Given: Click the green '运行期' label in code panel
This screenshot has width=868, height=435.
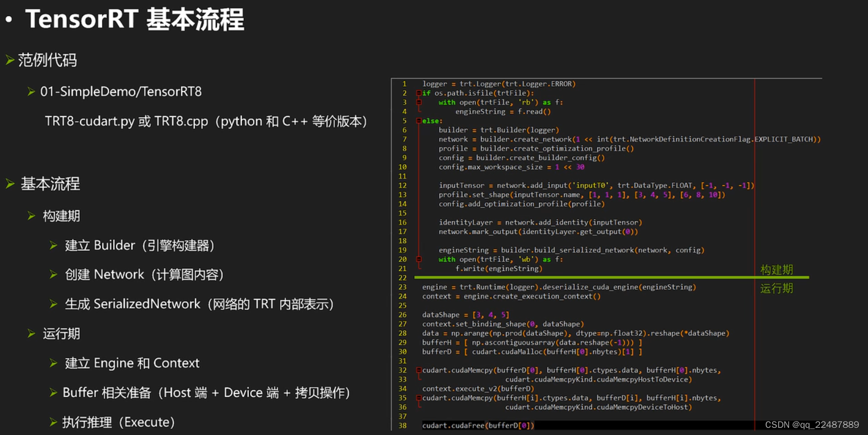Looking at the screenshot, I should click(x=776, y=288).
